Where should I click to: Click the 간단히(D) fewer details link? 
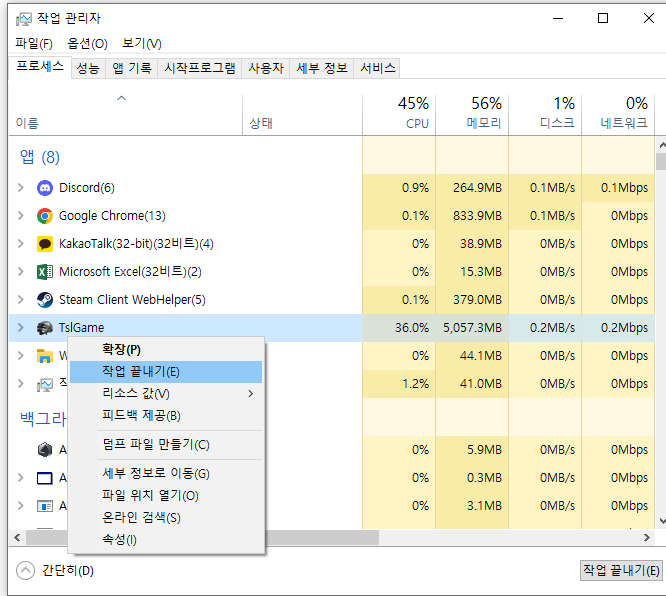click(68, 571)
